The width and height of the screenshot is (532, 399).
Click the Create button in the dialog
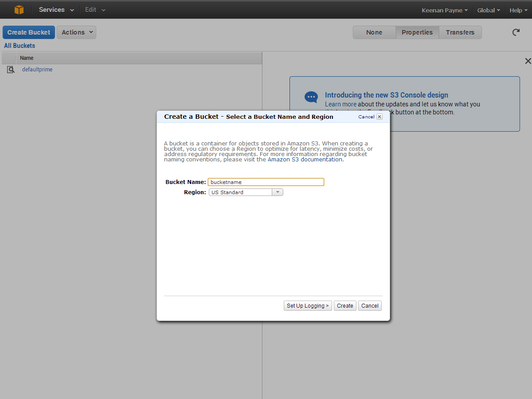point(345,306)
